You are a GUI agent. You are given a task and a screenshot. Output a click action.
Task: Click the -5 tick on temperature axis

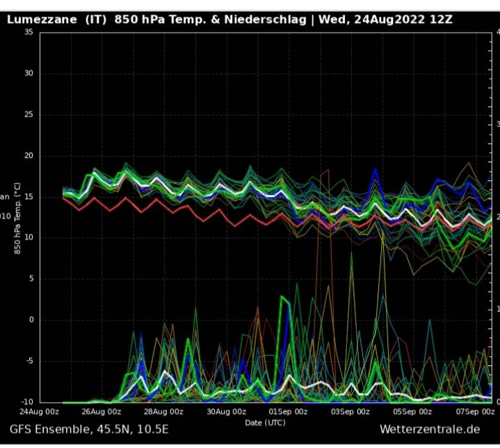click(x=29, y=361)
